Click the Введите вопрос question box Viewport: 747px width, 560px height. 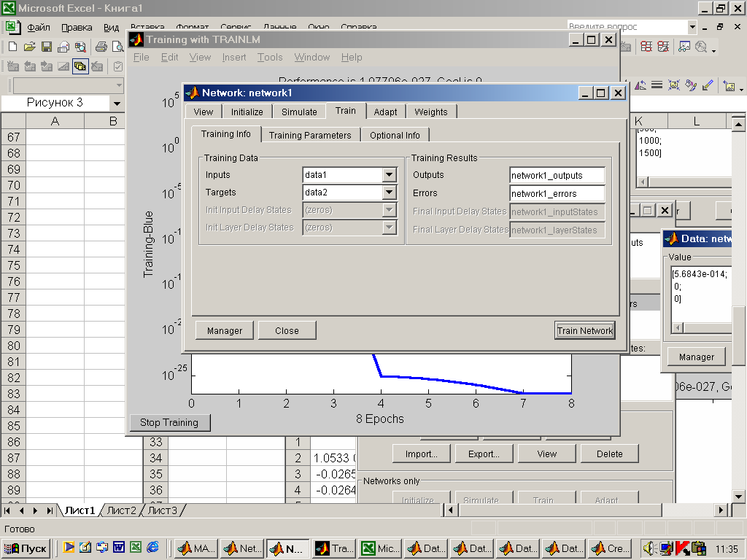627,27
